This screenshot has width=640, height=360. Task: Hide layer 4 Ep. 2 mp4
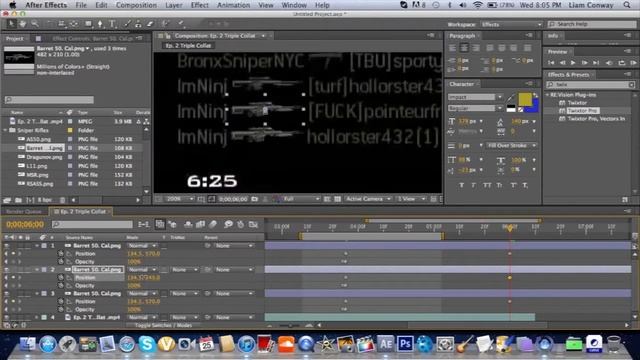pyautogui.click(x=7, y=317)
